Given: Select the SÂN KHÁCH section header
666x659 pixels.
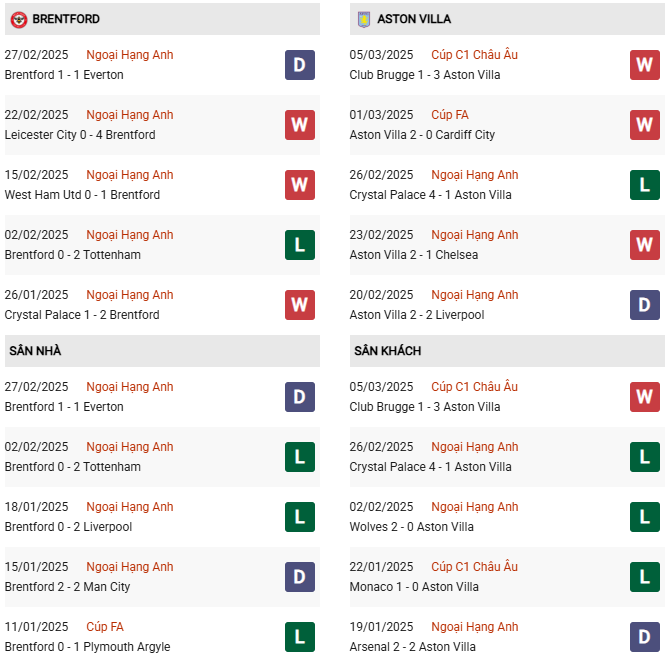Looking at the screenshot, I should (387, 351).
